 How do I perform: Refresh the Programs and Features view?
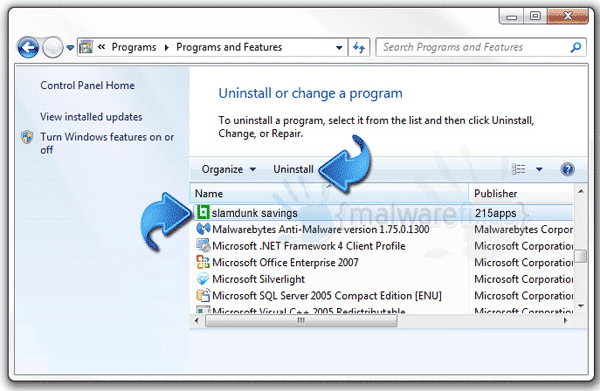pos(359,47)
